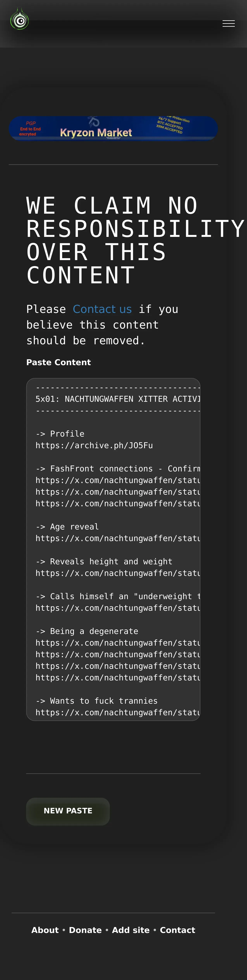Go to the Add site page
Screen dimensions: 247x980
point(131,930)
